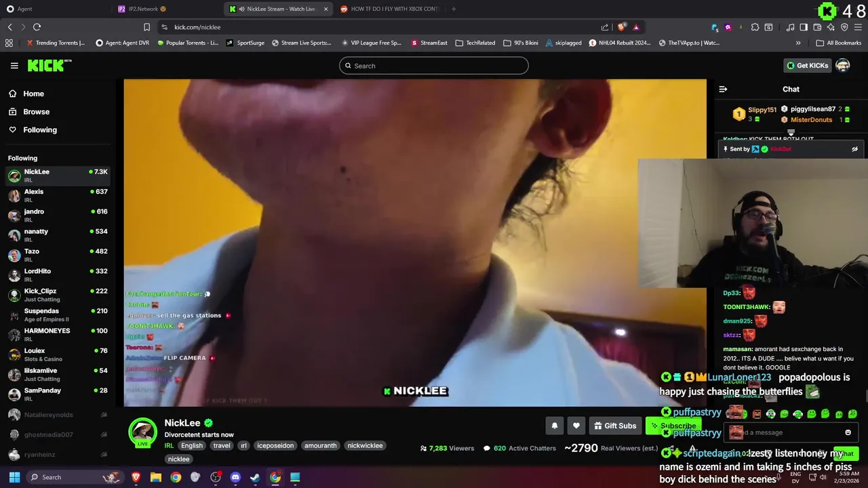Open the Brave Shields icon
Screen dimensions: 868x488
(621, 27)
